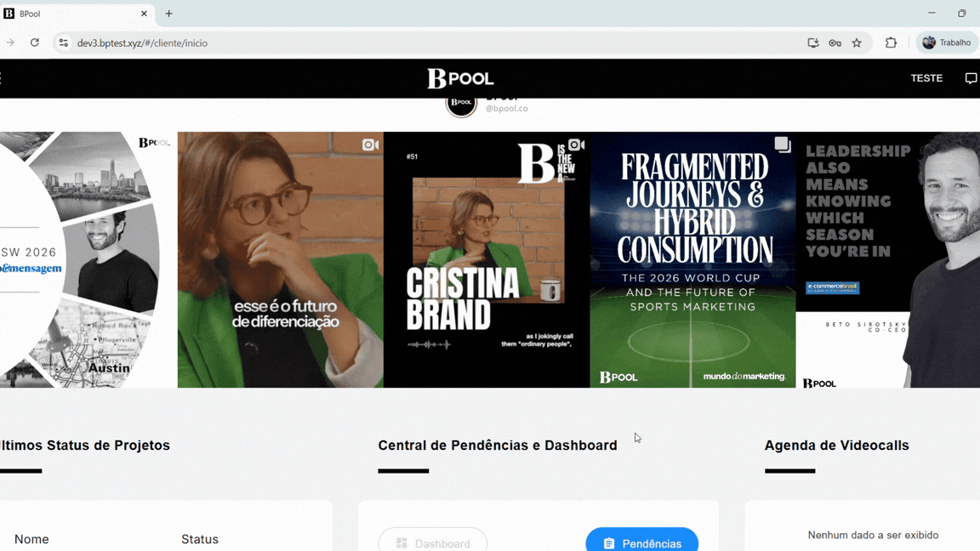
Task: Open site information icon in address bar
Action: tap(63, 43)
